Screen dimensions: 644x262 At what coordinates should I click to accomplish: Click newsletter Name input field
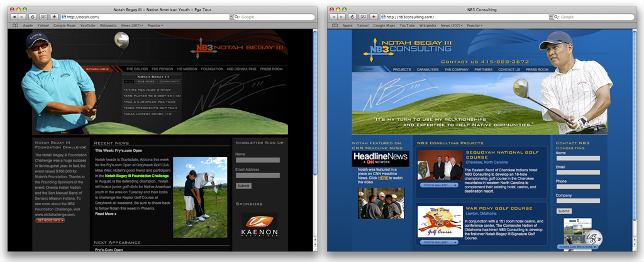point(257,160)
